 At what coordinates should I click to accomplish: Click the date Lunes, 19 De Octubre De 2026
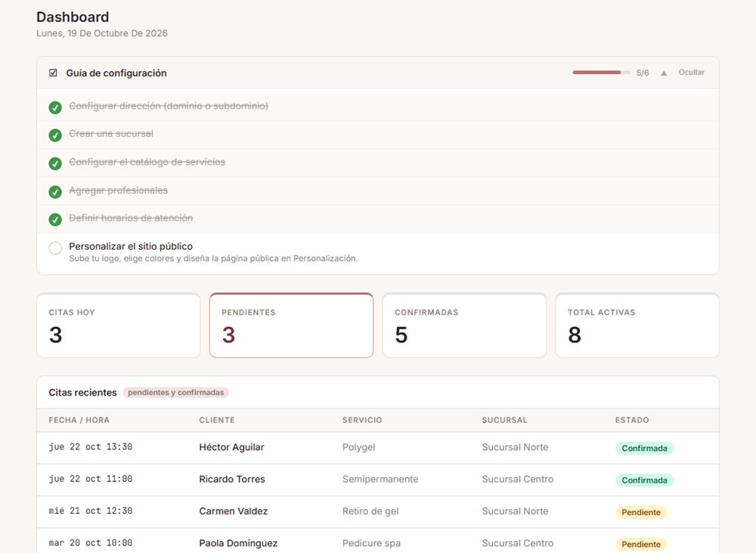click(102, 33)
